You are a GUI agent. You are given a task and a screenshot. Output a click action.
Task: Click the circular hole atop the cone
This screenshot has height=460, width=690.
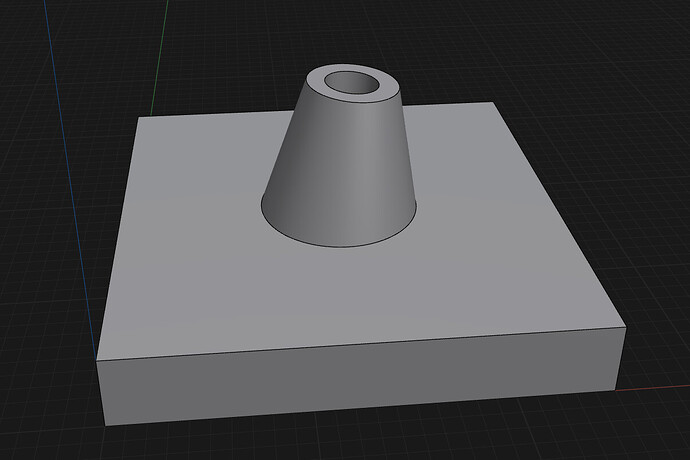[351, 83]
